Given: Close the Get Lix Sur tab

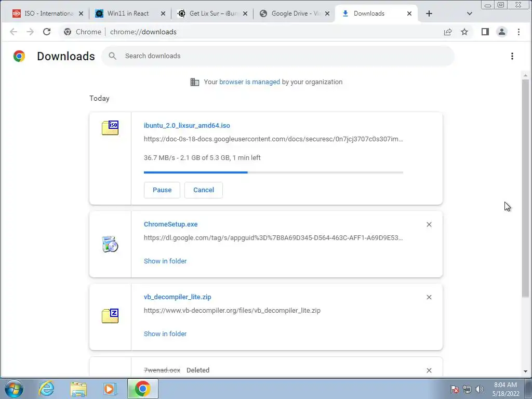Looking at the screenshot, I should tap(245, 14).
